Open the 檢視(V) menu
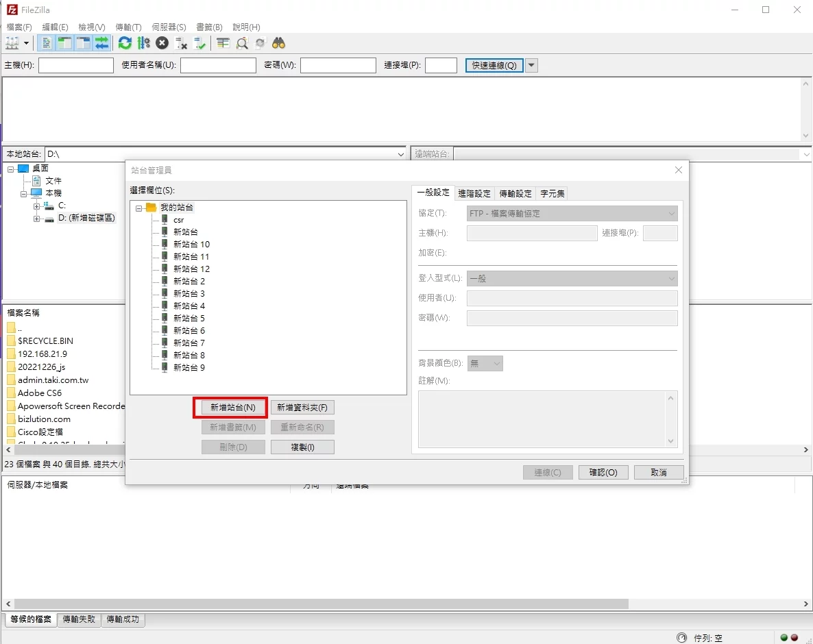Viewport: 813px width, 644px height. point(91,27)
